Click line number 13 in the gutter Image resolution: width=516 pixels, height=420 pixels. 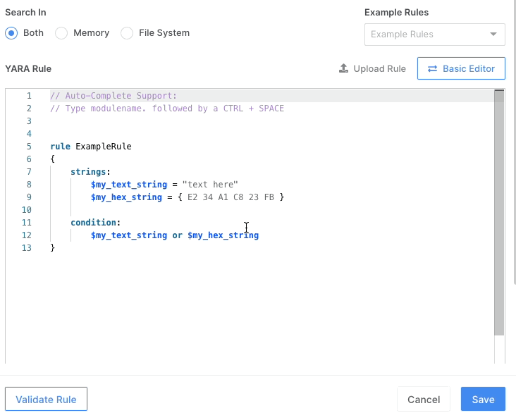click(x=27, y=248)
